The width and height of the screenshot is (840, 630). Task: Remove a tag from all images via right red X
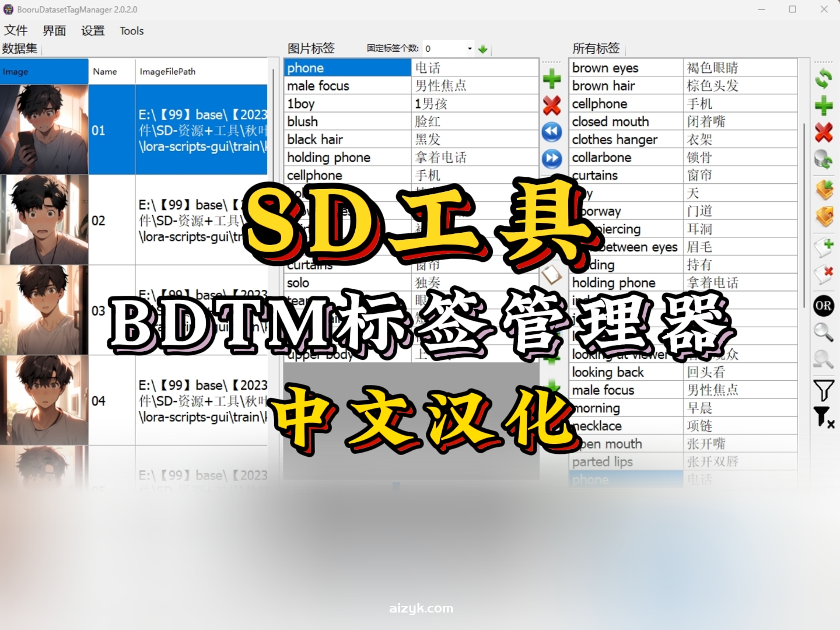[824, 133]
